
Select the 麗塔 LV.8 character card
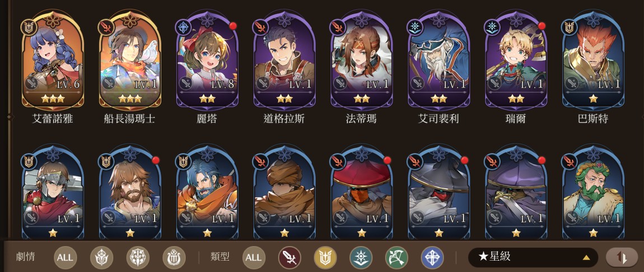207,59
